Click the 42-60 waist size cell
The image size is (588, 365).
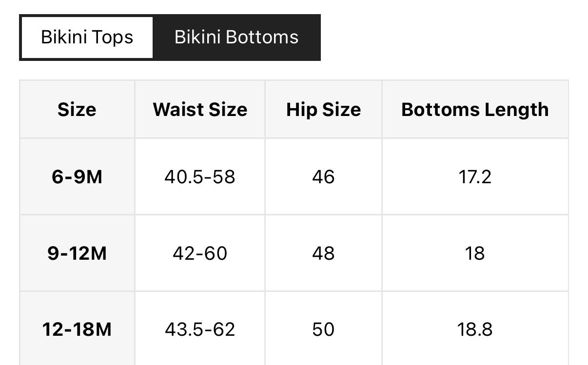(x=200, y=253)
